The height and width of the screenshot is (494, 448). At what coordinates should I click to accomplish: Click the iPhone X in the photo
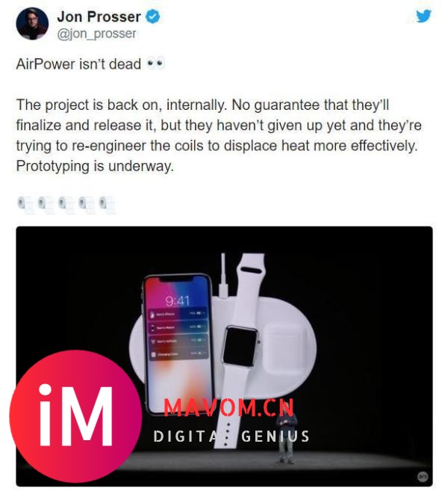tap(178, 344)
